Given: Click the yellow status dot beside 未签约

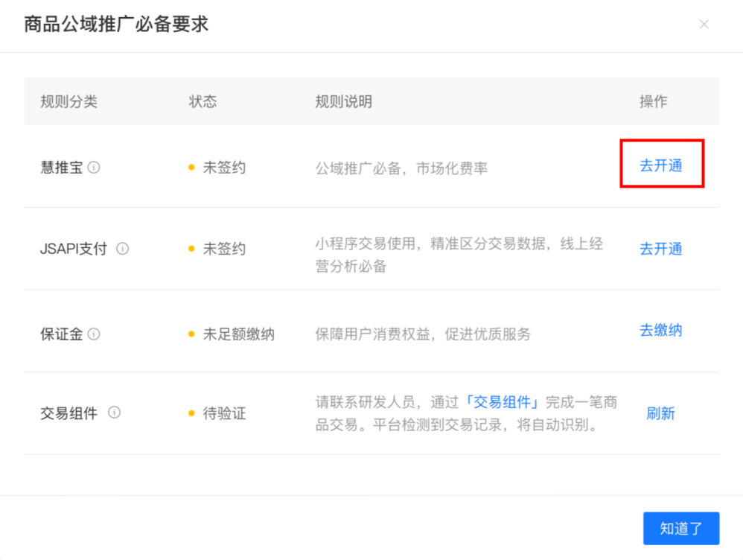Looking at the screenshot, I should click(x=192, y=166).
